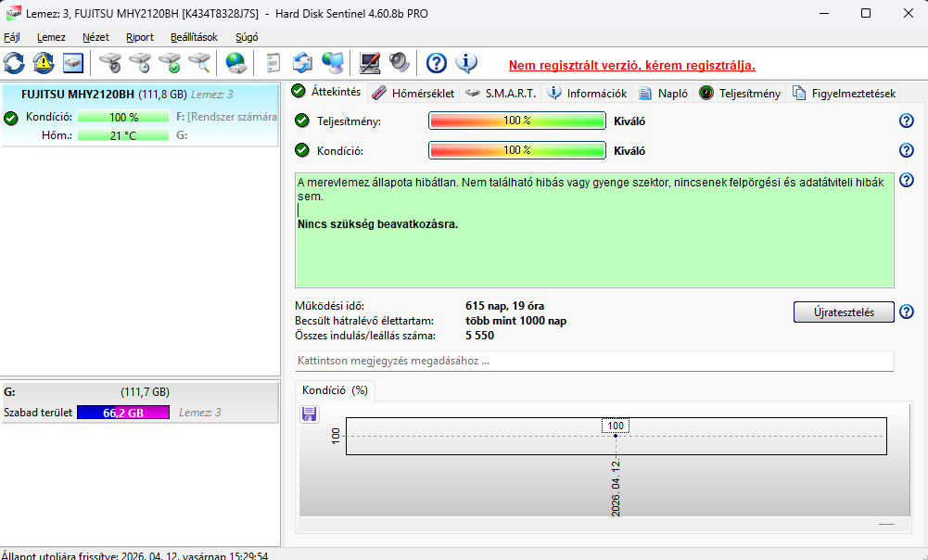Viewport: 928px width, 560px height.
Task: Click the comment field Kattintson megjegyzés megadásához
Action: [594, 361]
